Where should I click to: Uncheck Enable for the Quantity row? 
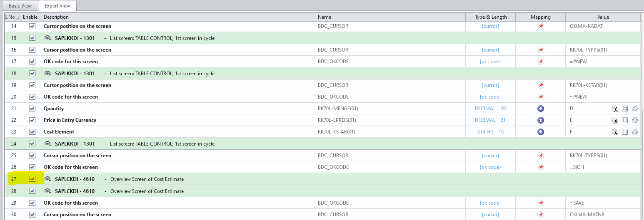coord(32,109)
